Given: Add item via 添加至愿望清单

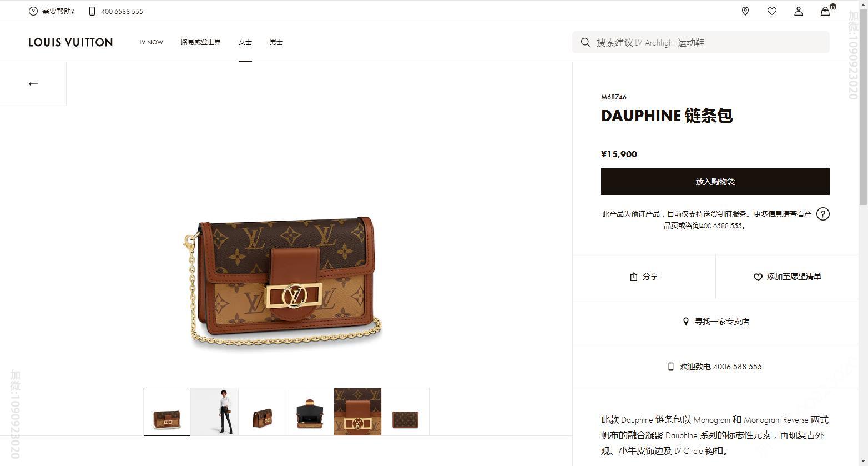Looking at the screenshot, I should point(787,277).
